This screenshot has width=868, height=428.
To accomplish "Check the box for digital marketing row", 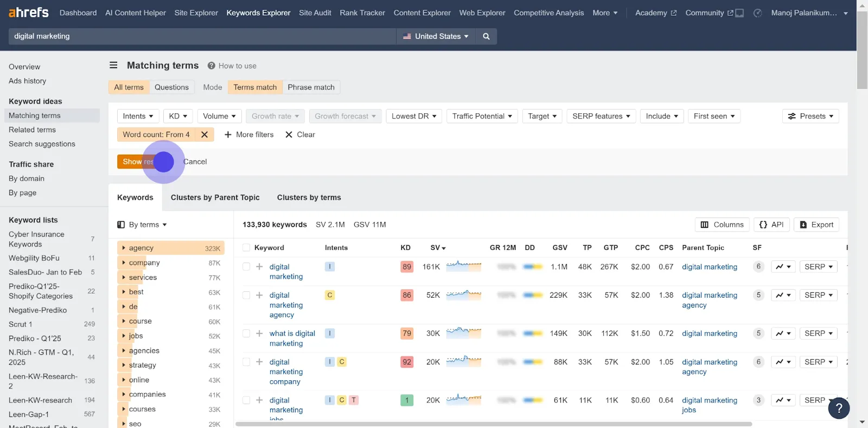I will click(x=246, y=267).
